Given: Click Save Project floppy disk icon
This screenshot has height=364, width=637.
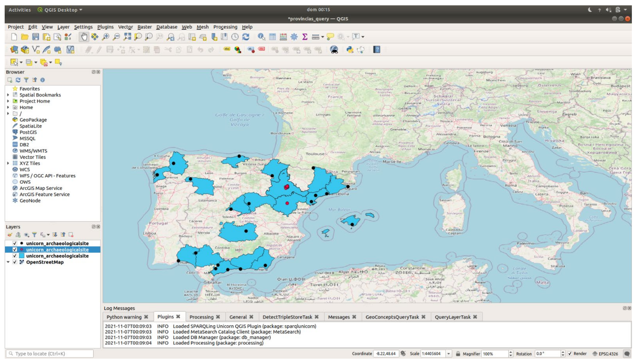Looking at the screenshot, I should 36,37.
